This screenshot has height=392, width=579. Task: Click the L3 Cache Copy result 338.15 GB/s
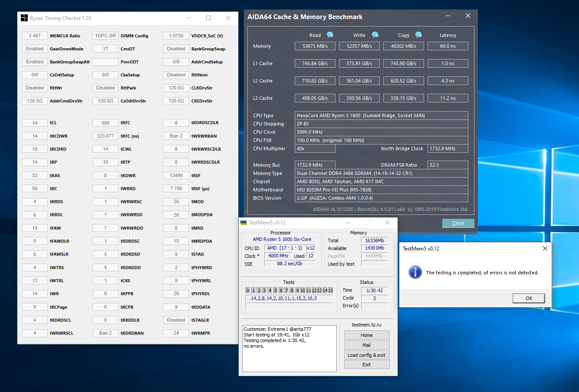click(x=404, y=98)
